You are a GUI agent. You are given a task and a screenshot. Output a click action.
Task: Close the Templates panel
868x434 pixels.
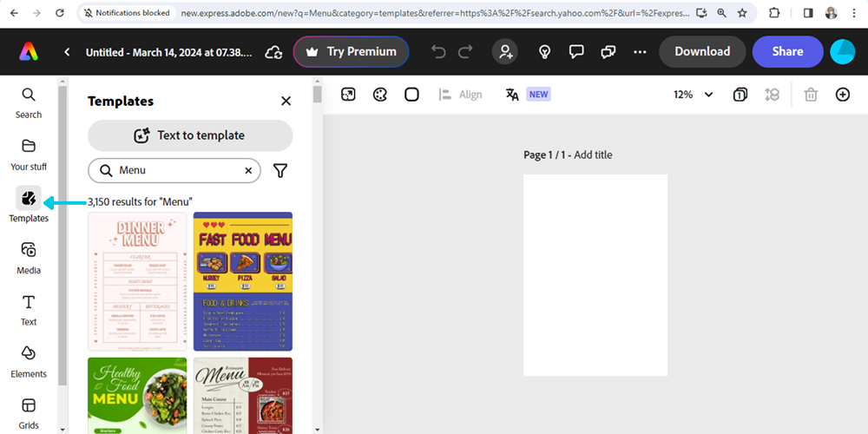click(x=286, y=101)
